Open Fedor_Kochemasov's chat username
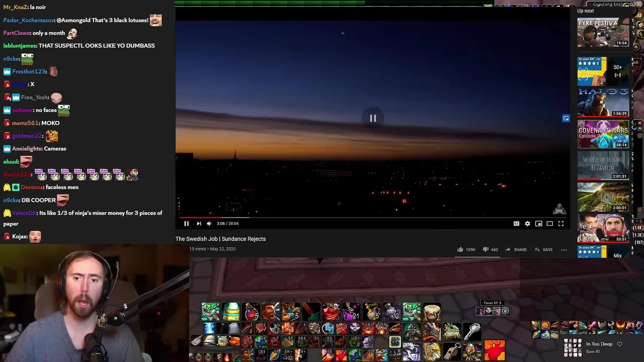 [29, 21]
